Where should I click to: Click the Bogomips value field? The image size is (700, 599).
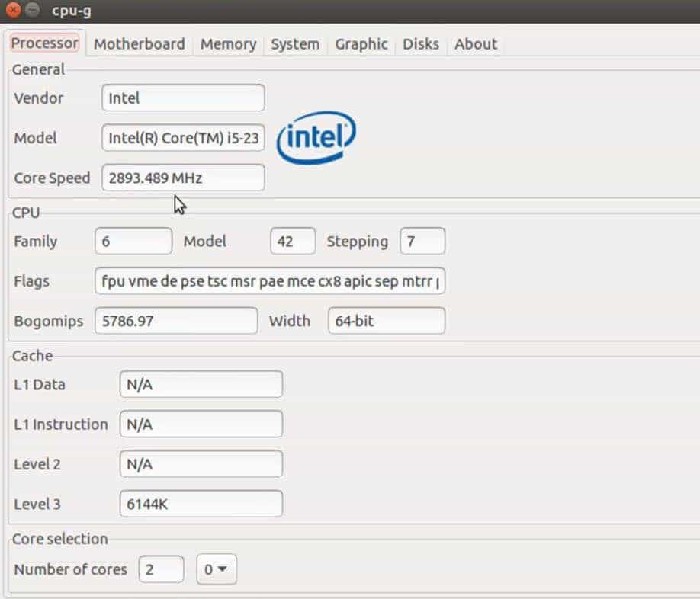(x=176, y=321)
